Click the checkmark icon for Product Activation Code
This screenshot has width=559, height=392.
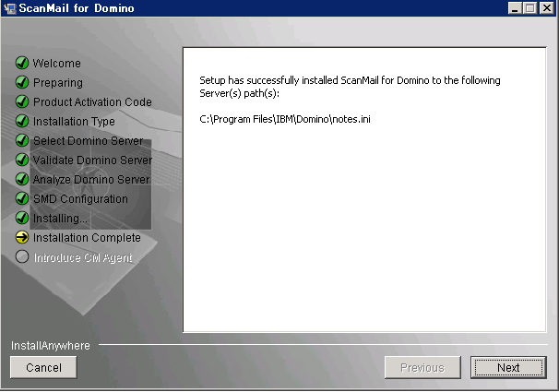coord(22,102)
